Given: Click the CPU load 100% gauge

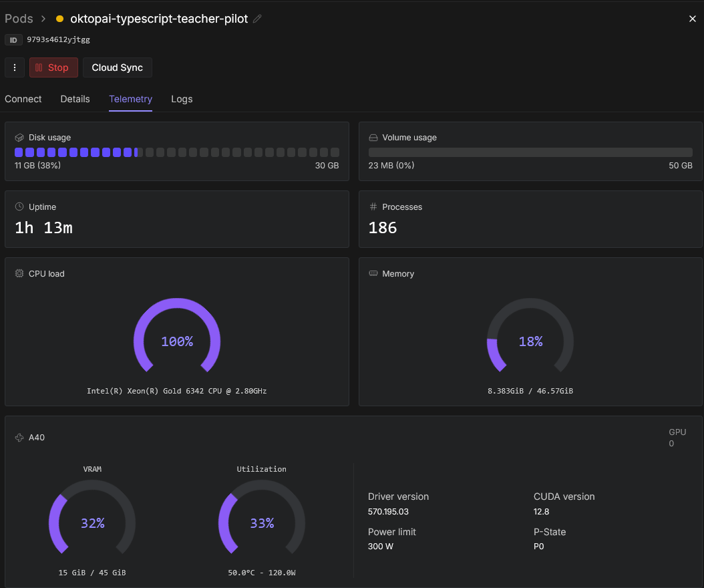Looking at the screenshot, I should click(x=177, y=336).
